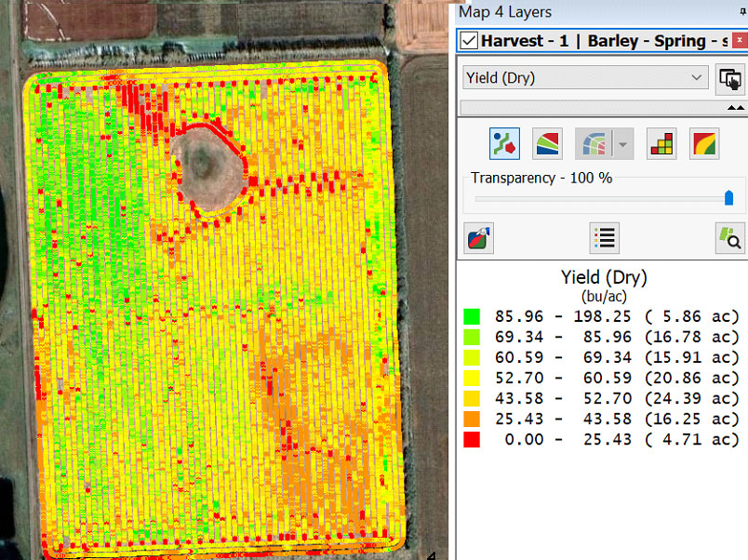This screenshot has width=748, height=560.
Task: Open the Yield (Dry) attribute dropdown
Action: [585, 78]
